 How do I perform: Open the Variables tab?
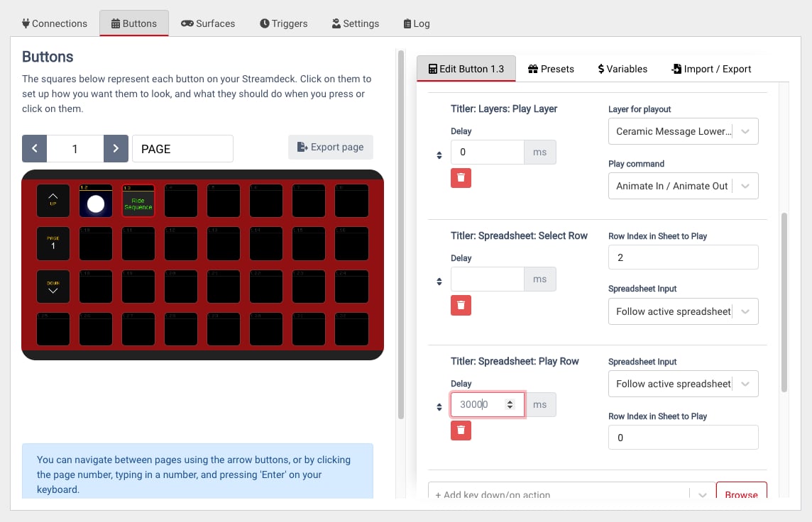point(622,69)
